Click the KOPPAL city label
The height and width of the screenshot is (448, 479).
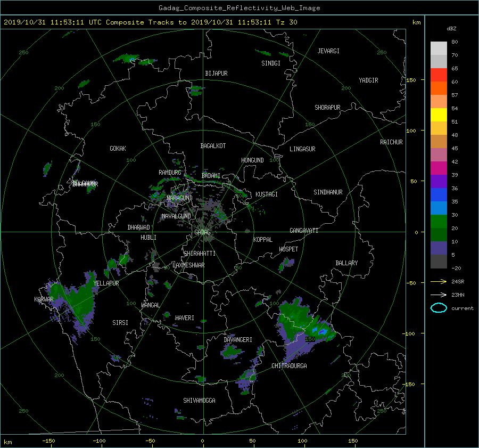(x=263, y=240)
